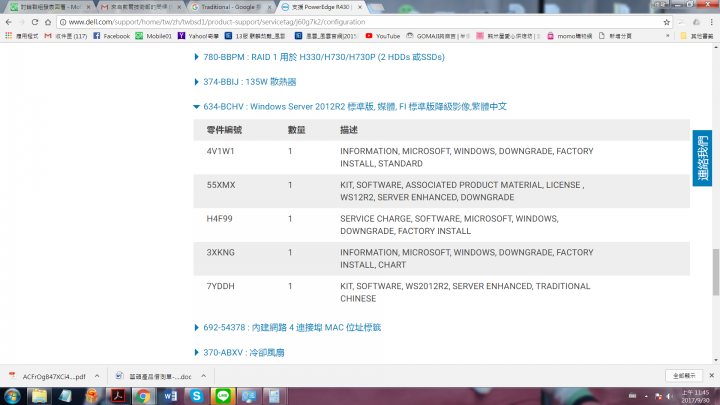Open Microsoft Word from the taskbar

(170, 396)
